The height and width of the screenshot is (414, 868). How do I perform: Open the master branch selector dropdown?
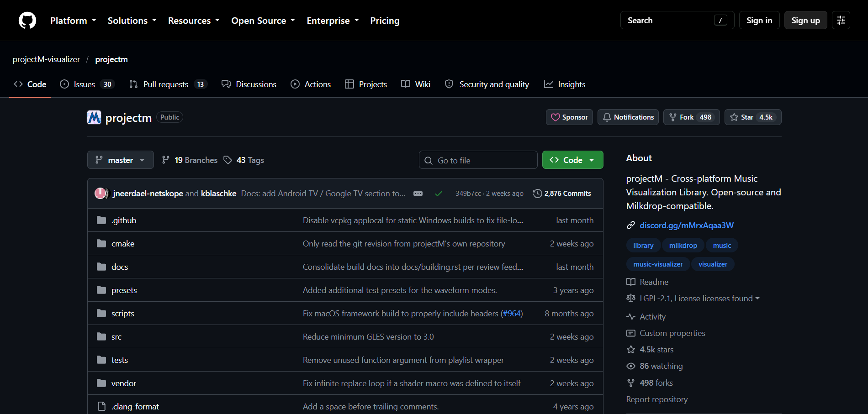[121, 160]
